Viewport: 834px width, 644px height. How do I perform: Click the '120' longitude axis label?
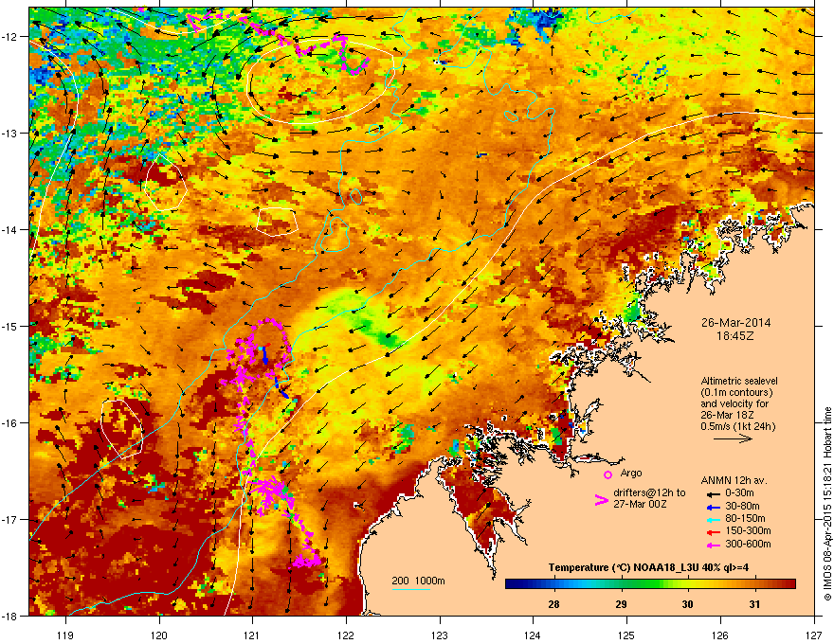point(159,635)
